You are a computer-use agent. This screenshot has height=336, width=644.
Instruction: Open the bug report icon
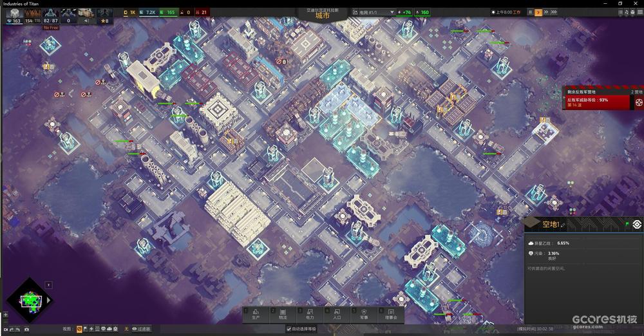(x=632, y=12)
